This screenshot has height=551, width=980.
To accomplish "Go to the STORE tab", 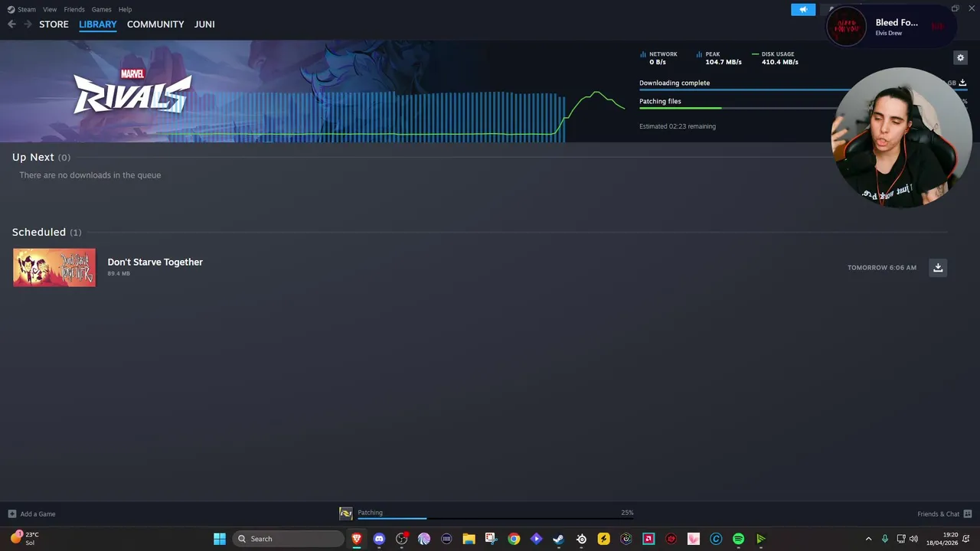I will [x=54, y=24].
